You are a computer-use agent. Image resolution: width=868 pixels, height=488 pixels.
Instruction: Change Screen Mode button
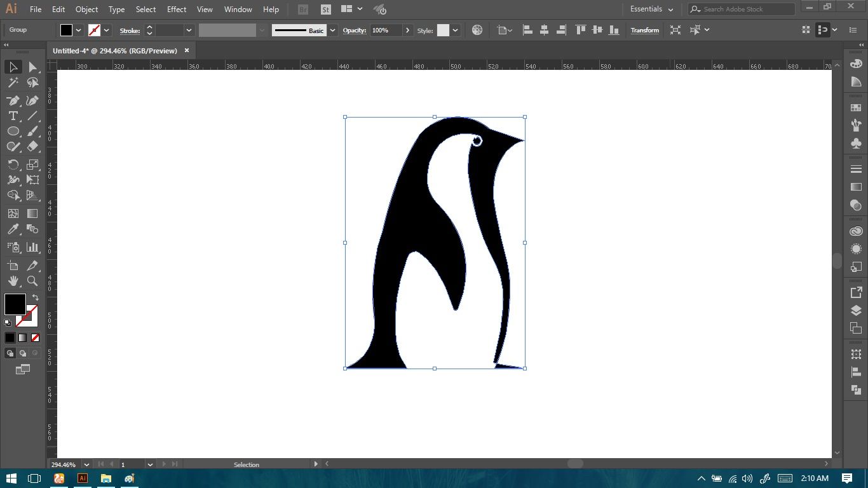(22, 369)
